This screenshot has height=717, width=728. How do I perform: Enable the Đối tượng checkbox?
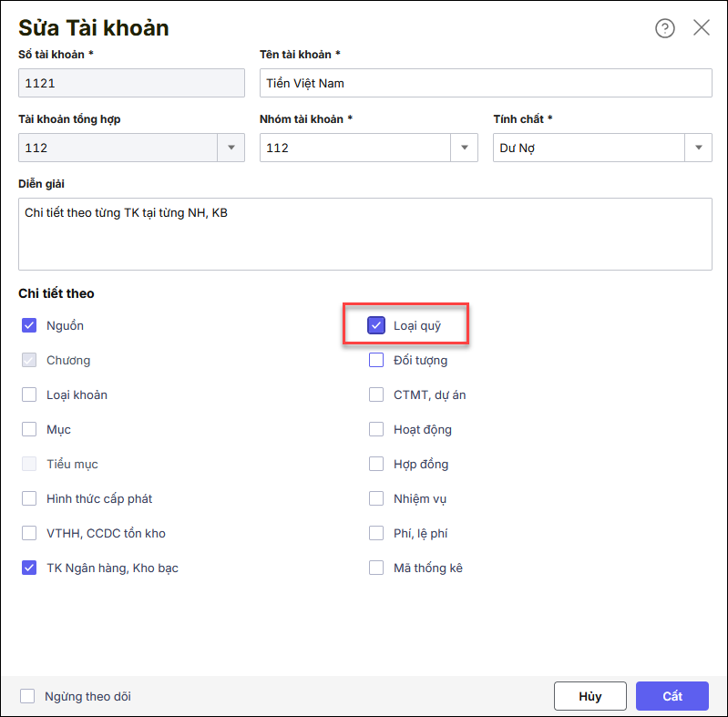tap(376, 360)
